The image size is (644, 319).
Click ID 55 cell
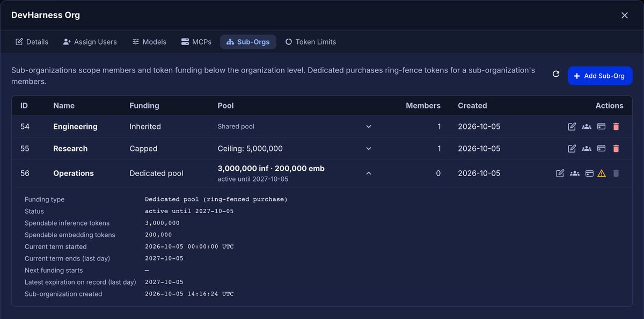pyautogui.click(x=25, y=149)
